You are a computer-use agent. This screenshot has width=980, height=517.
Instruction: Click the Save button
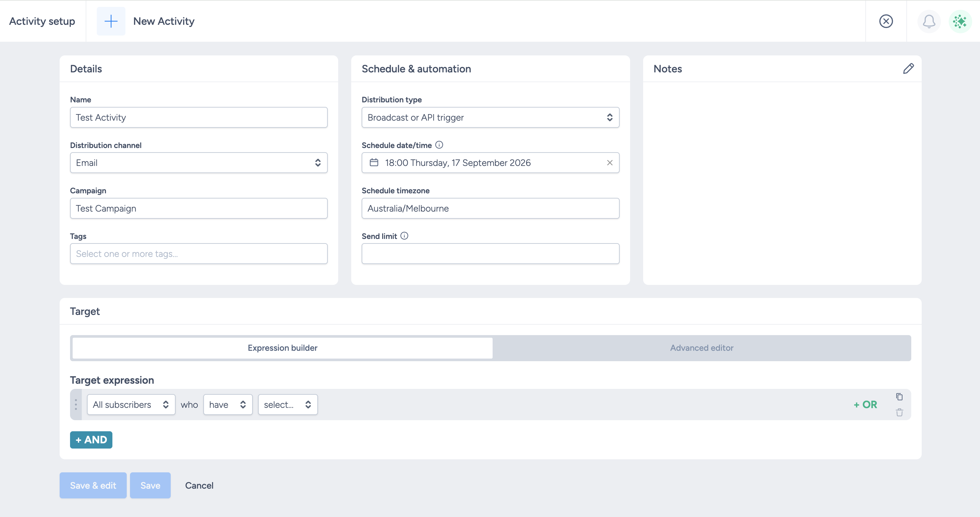tap(150, 485)
